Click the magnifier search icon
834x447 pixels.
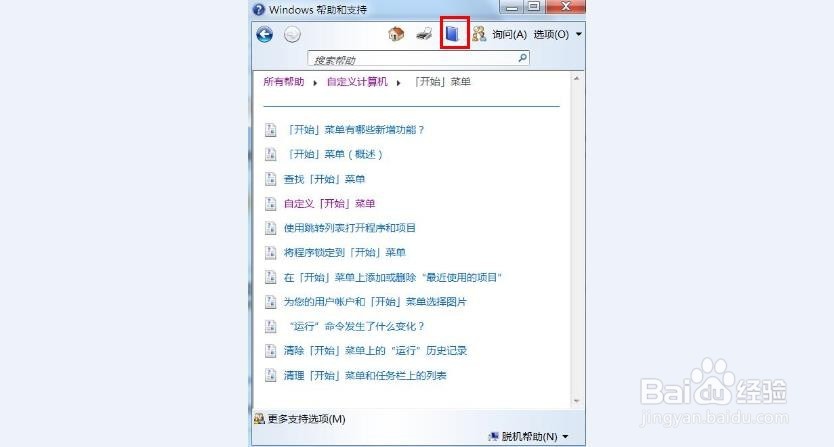pos(523,57)
